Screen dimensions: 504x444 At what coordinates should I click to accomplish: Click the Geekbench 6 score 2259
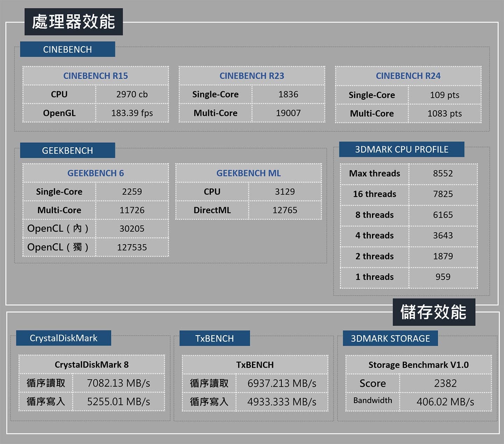[132, 192]
